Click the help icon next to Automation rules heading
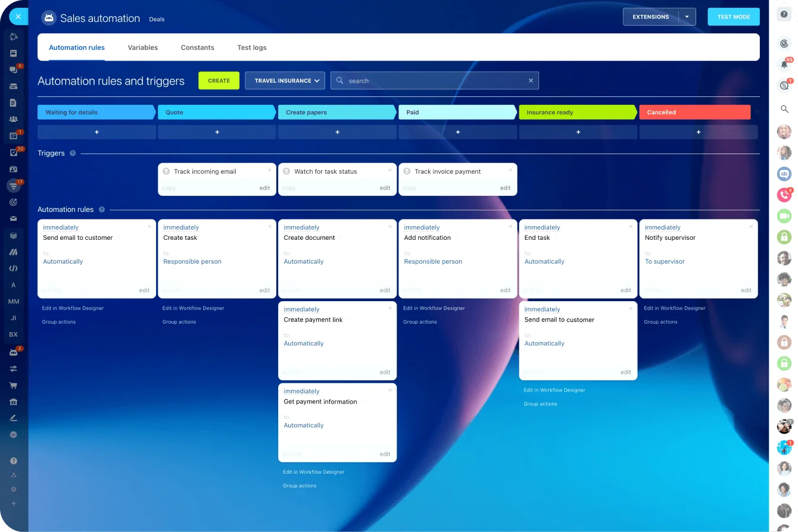This screenshot has width=798, height=532. (x=101, y=209)
